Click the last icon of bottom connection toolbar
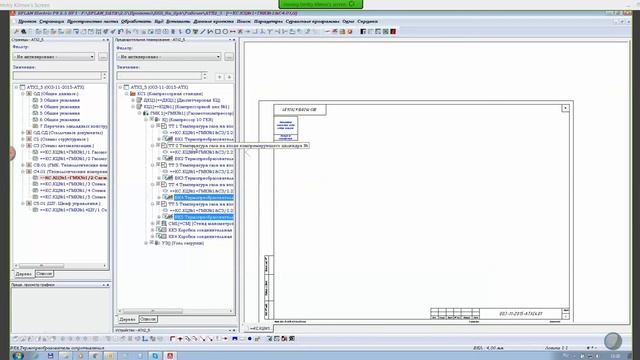The height and width of the screenshot is (360, 640). pyautogui.click(x=292, y=339)
